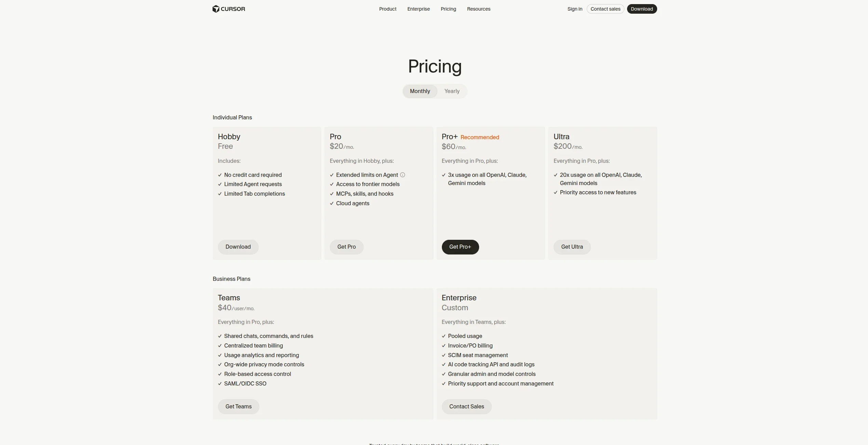Click Contact Sales for the Enterprise plan
The image size is (868, 445).
(466, 406)
